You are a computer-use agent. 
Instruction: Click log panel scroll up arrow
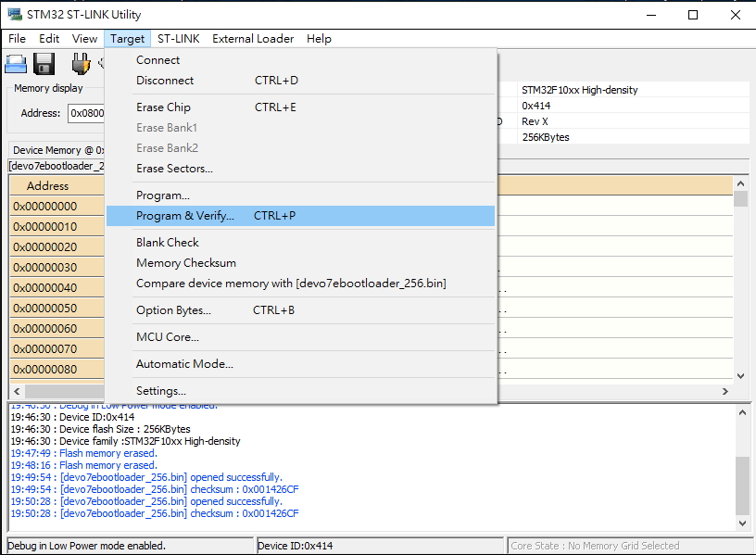point(742,412)
